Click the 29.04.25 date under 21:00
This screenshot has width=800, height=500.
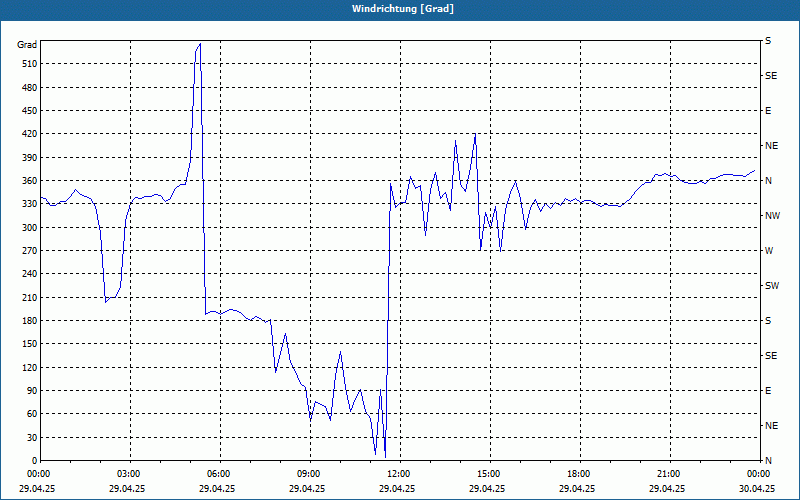pos(667,488)
